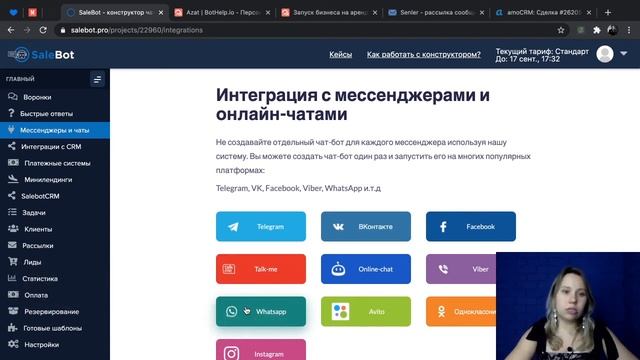The height and width of the screenshot is (360, 640).
Task: Open the Кейсы link in header
Action: click(x=340, y=54)
